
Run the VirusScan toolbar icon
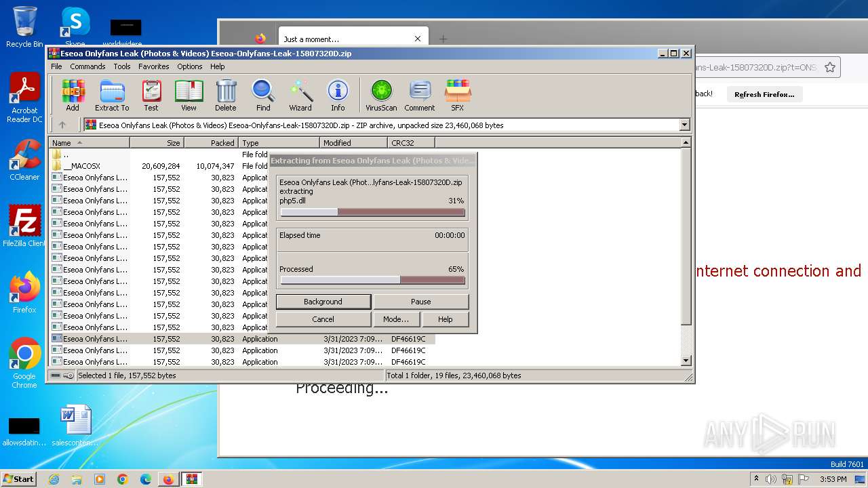[x=381, y=95]
